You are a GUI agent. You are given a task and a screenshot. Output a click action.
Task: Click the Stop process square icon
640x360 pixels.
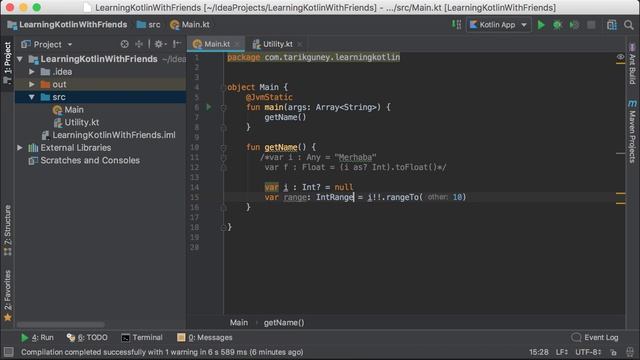point(591,25)
